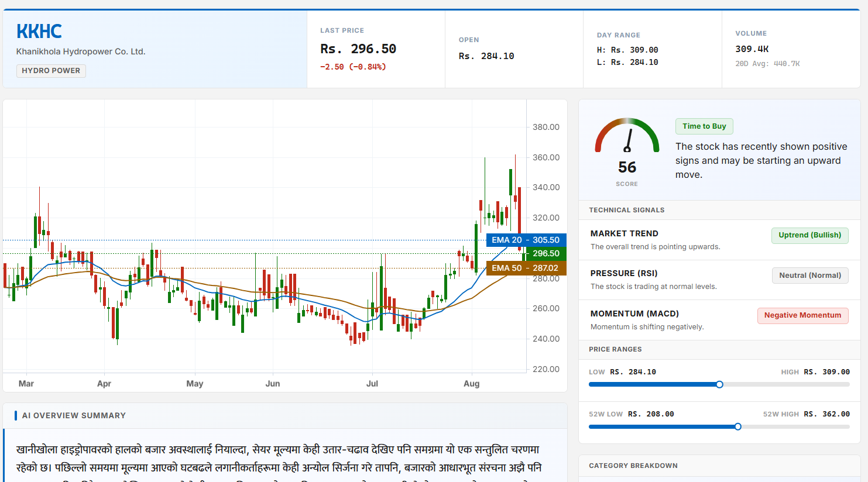Click the May label on chart time axis
Screen dimensions: 868x482
195,384
